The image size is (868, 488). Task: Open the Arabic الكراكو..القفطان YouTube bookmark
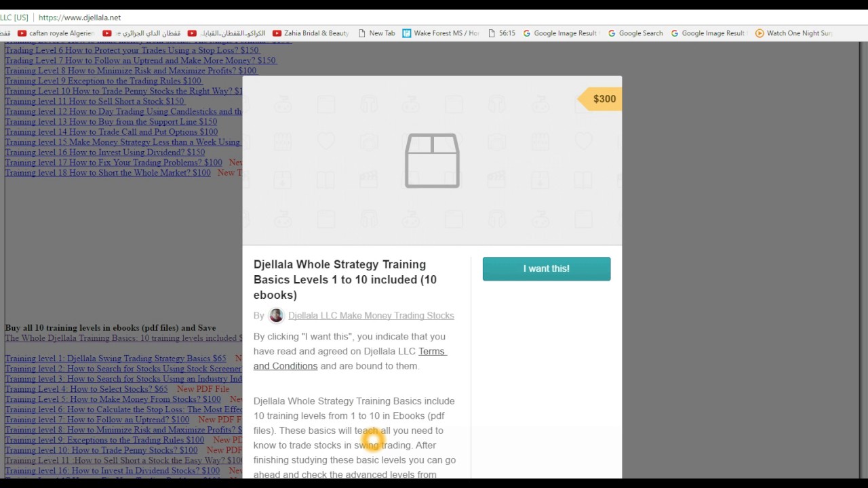click(x=226, y=33)
